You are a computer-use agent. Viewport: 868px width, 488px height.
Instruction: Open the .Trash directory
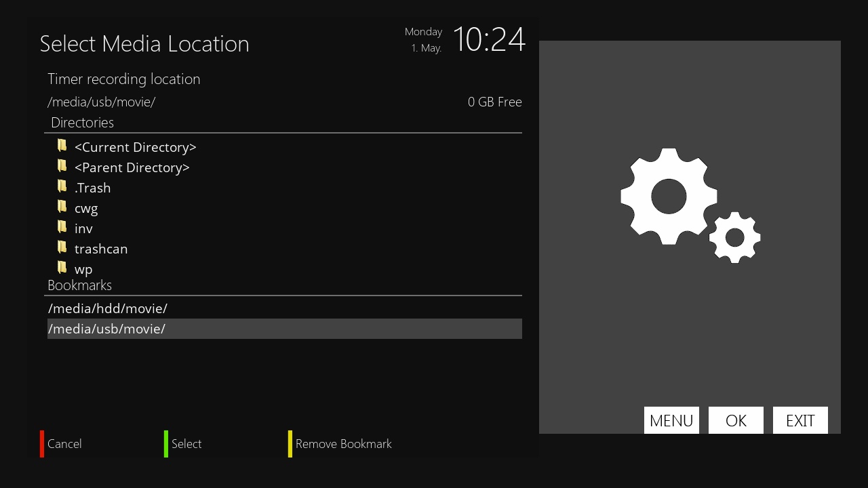tap(92, 188)
